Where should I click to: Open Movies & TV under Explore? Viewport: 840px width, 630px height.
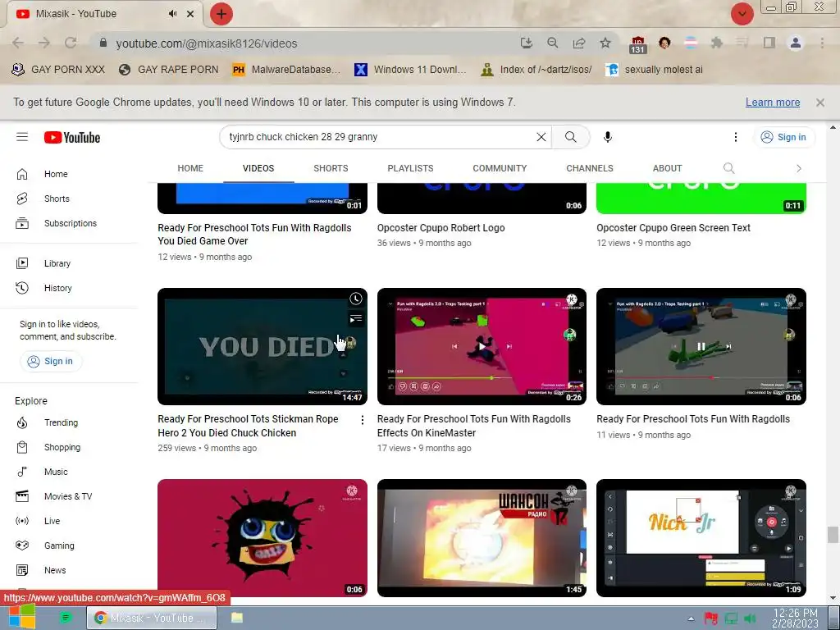coord(69,496)
